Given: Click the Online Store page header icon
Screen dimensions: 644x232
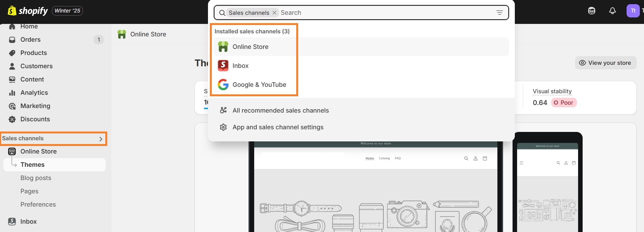Looking at the screenshot, I should click(x=122, y=34).
